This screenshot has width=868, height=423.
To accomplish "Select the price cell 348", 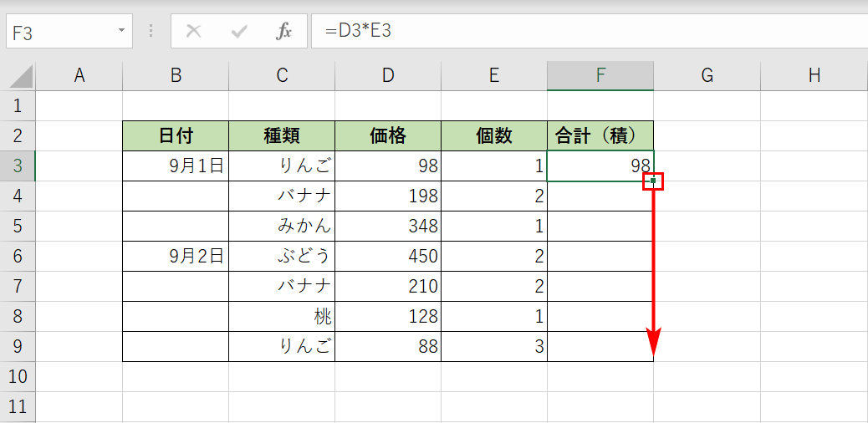I will tap(388, 226).
